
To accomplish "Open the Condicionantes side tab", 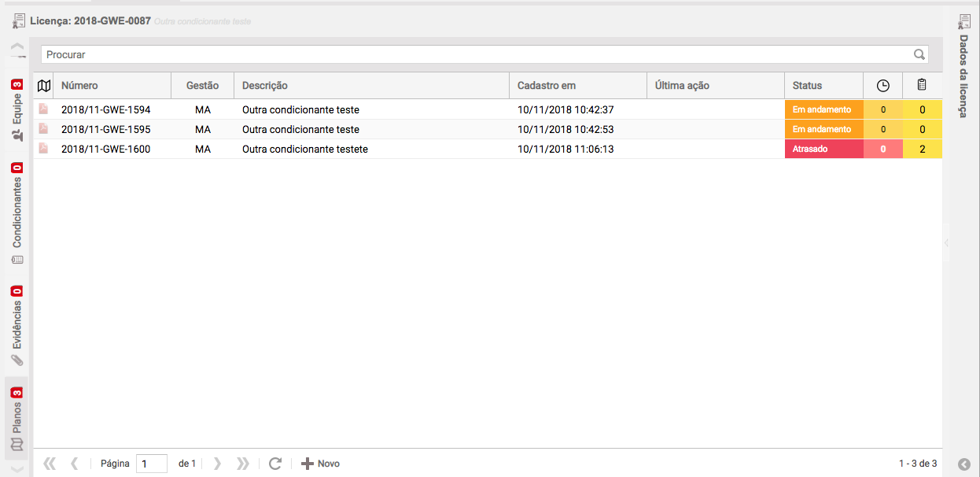I will pos(17,213).
